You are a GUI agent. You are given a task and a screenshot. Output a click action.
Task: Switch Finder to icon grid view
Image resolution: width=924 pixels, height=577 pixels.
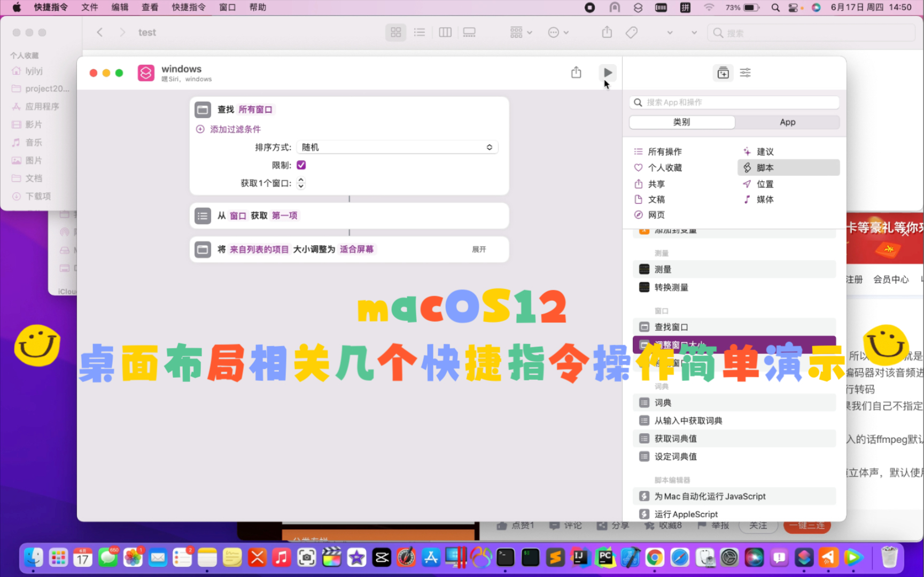395,33
